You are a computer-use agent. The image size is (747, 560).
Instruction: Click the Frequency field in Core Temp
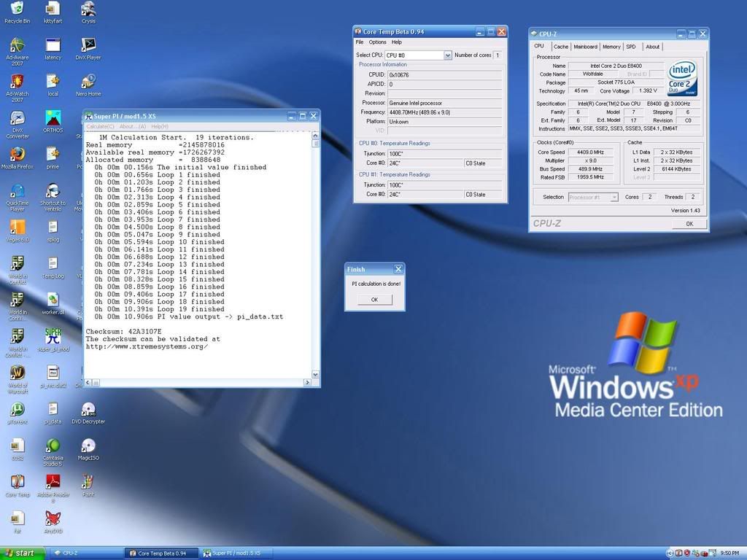(x=444, y=112)
